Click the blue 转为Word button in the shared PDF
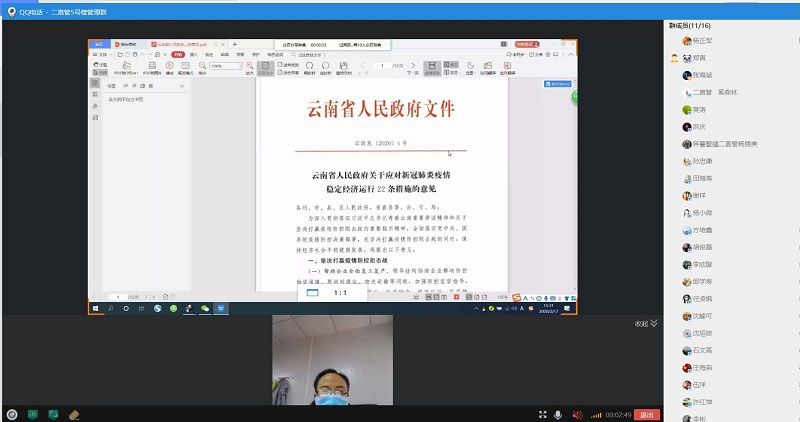The image size is (800, 422). 555,86
